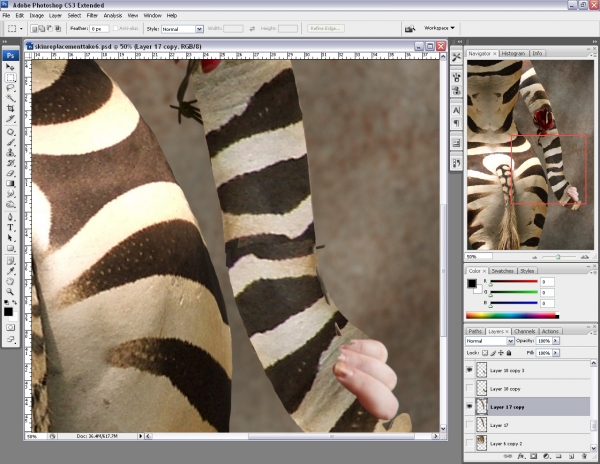The image size is (600, 464).
Task: Lock transparent pixels
Action: (485, 353)
